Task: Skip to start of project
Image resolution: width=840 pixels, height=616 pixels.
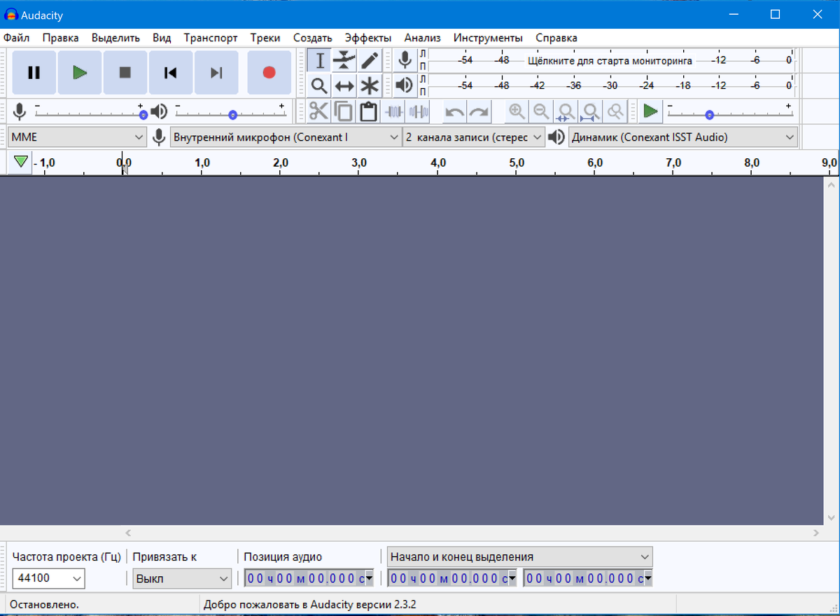Action: pos(170,72)
